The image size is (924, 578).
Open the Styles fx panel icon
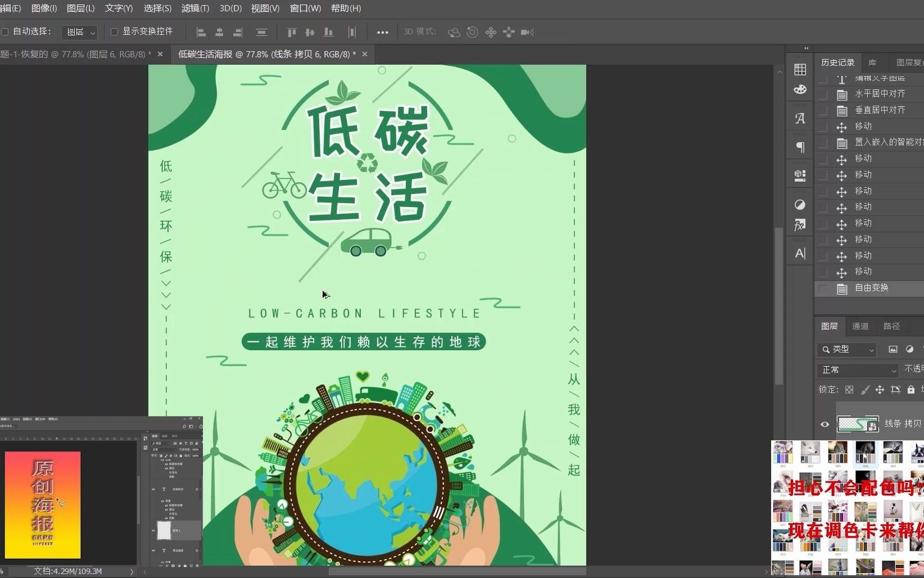[x=800, y=225]
